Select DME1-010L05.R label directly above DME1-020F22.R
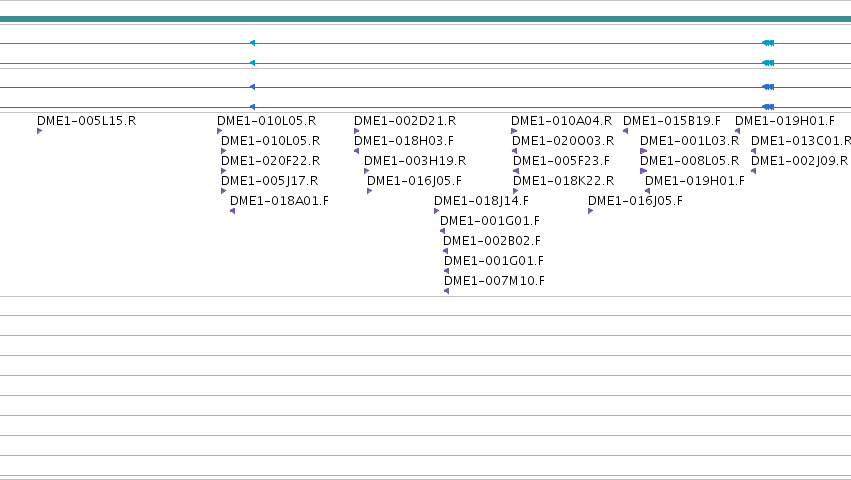Viewport: 851px width, 480px height. click(270, 141)
